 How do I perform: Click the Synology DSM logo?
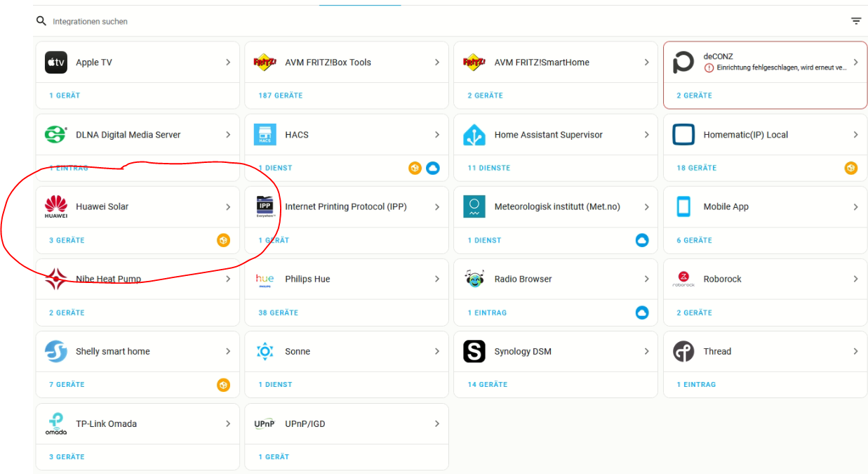tap(474, 352)
